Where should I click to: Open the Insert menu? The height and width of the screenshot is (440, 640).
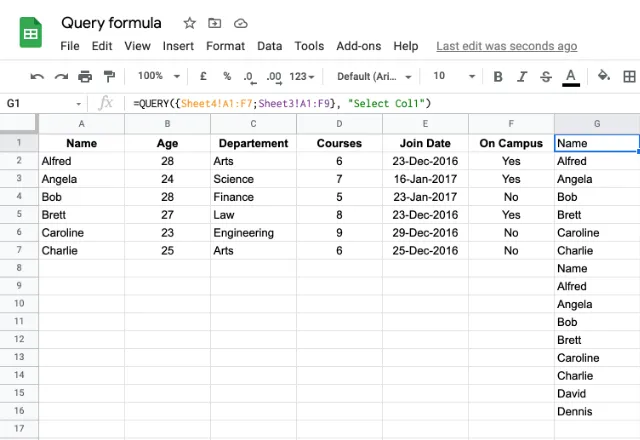(178, 46)
